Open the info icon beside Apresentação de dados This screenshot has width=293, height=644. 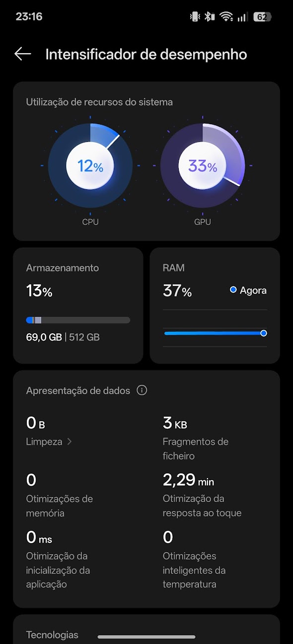(x=142, y=390)
